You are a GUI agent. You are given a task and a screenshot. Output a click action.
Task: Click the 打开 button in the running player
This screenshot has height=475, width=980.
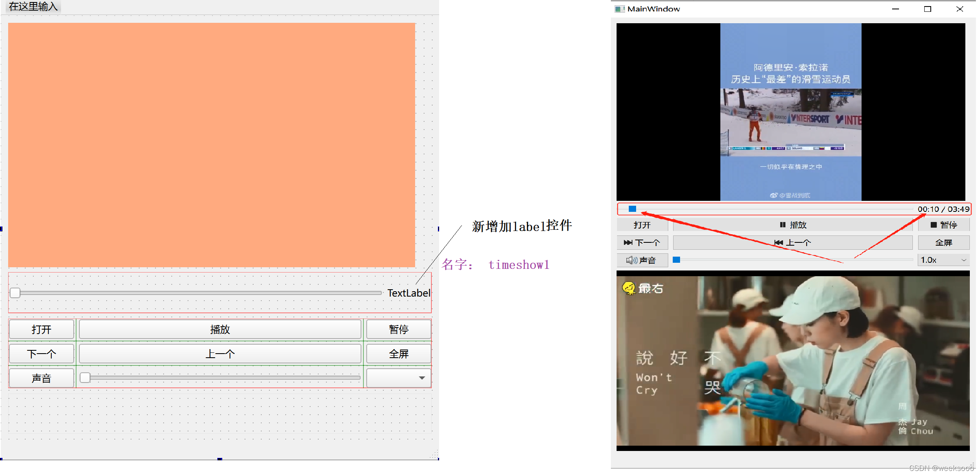pos(642,225)
